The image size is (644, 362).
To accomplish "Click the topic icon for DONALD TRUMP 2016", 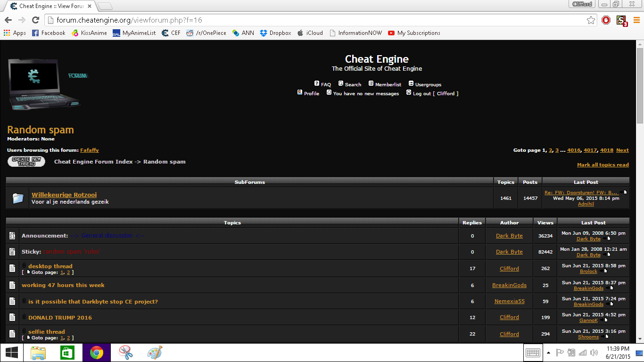I will point(12,317).
